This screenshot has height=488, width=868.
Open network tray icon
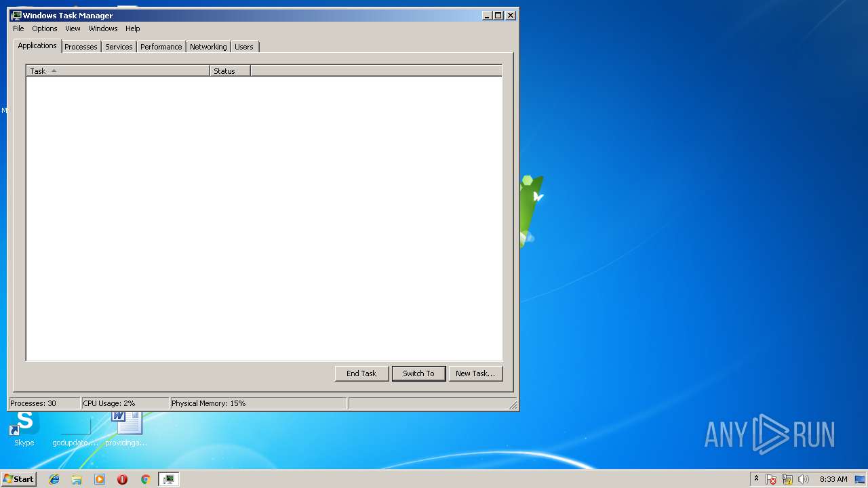[x=787, y=479]
